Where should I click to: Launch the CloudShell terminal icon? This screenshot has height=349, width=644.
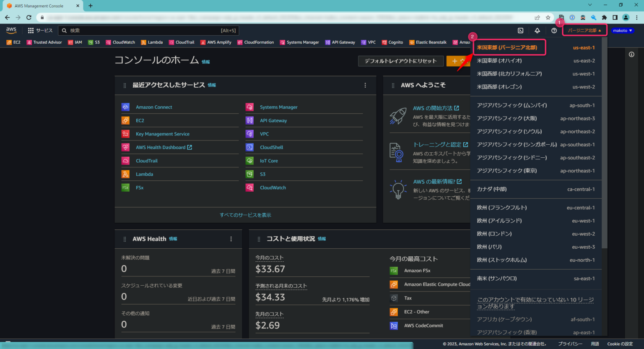(520, 30)
